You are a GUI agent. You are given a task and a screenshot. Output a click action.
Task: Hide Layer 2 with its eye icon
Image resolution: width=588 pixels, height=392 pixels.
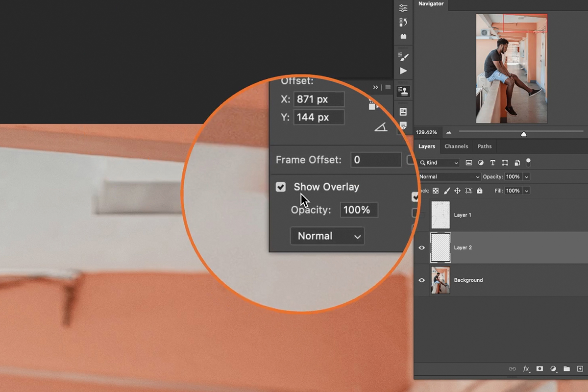[421, 247]
